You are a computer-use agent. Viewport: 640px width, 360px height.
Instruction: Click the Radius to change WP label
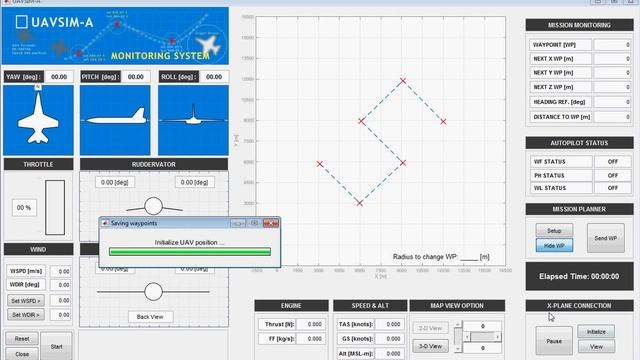[x=441, y=257]
